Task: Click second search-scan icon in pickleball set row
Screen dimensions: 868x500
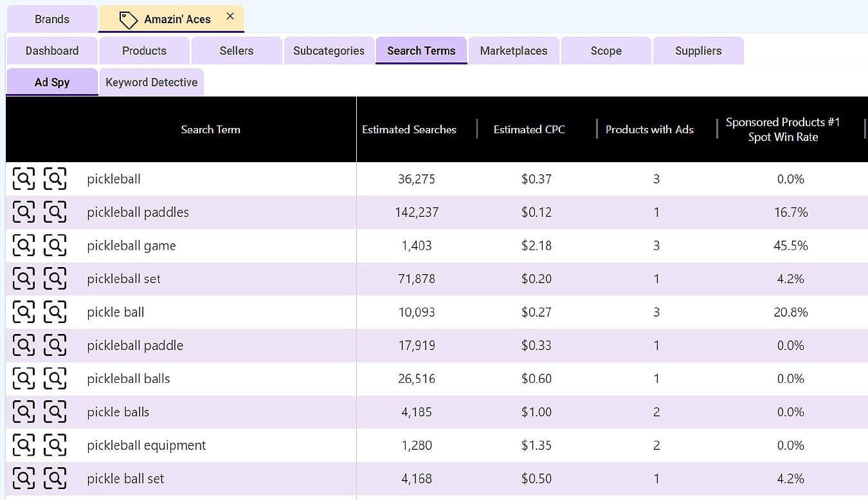Action: coord(55,279)
